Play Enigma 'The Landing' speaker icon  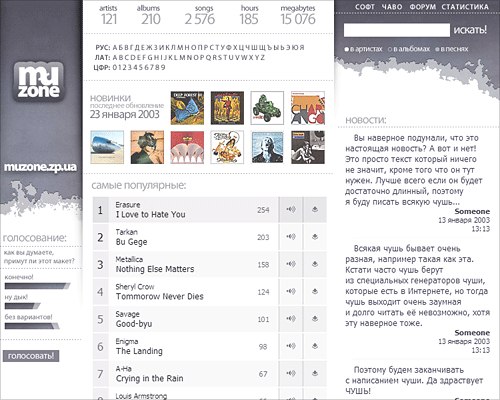(x=291, y=346)
